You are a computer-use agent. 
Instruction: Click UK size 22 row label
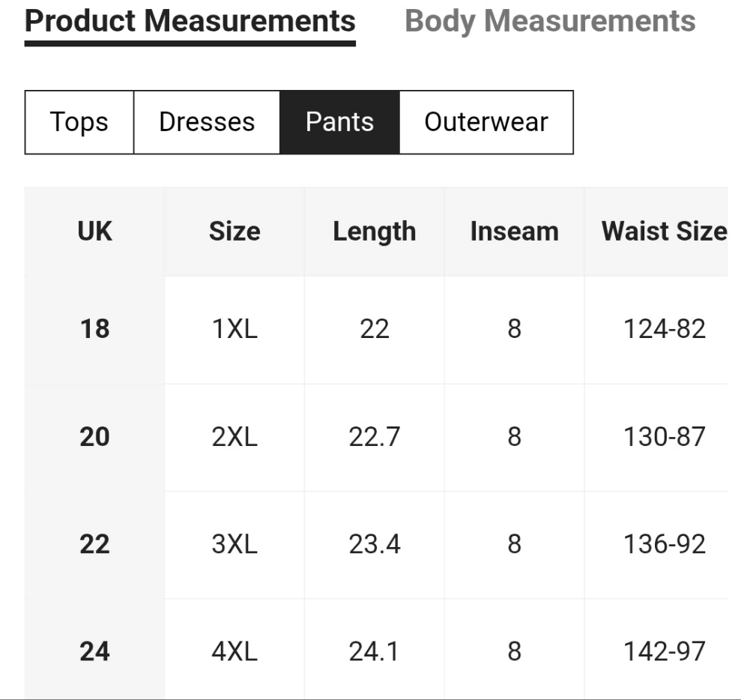click(x=94, y=544)
